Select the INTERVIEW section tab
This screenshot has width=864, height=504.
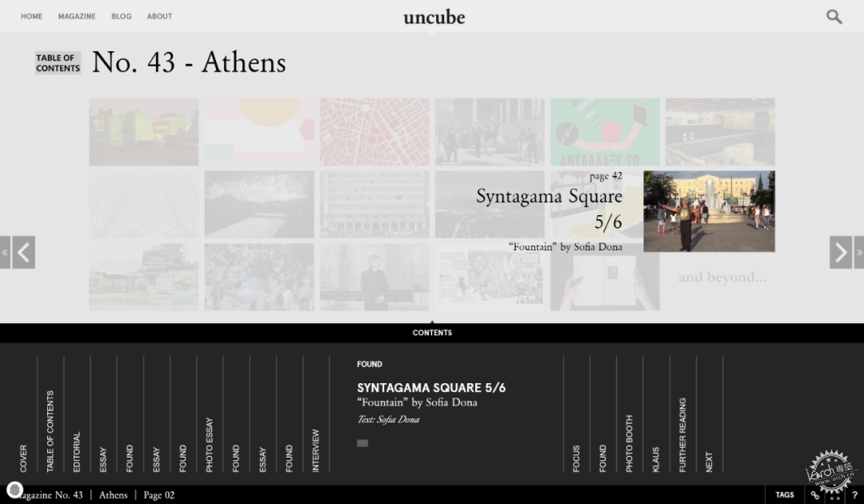(x=316, y=450)
